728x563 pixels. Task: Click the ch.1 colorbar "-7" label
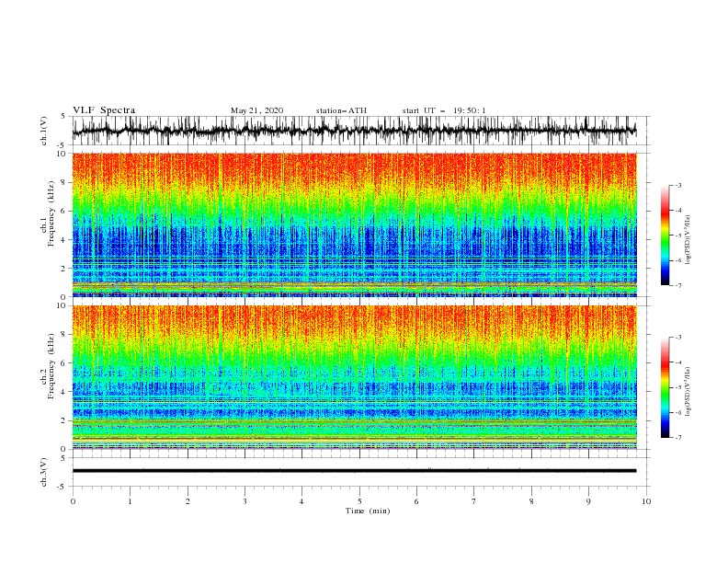[x=678, y=285]
